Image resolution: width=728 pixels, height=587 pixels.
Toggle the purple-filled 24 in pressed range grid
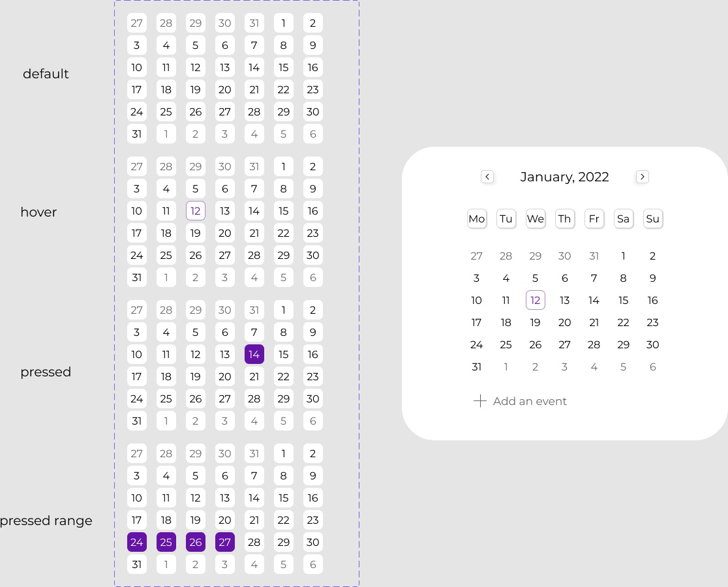click(x=137, y=542)
